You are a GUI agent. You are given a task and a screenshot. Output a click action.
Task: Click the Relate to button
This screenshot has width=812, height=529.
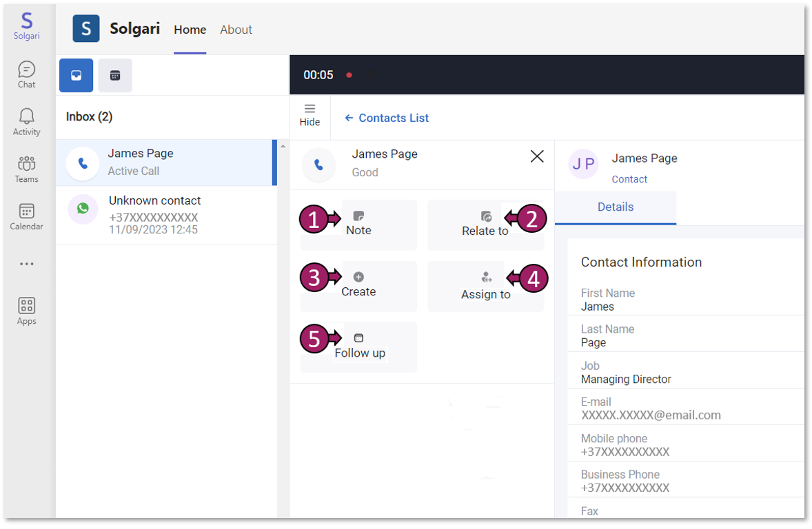click(x=485, y=224)
